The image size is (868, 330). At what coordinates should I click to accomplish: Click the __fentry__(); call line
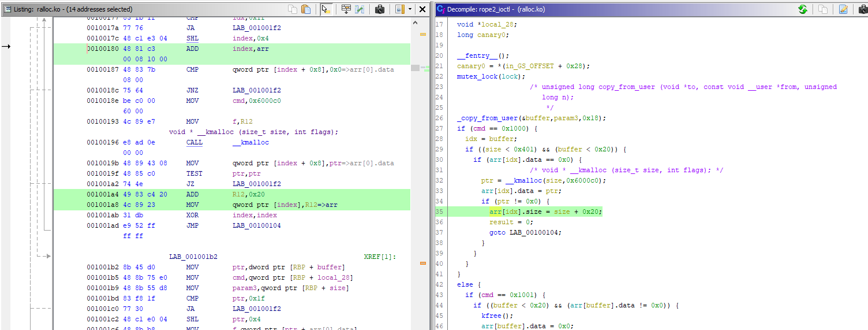(483, 55)
